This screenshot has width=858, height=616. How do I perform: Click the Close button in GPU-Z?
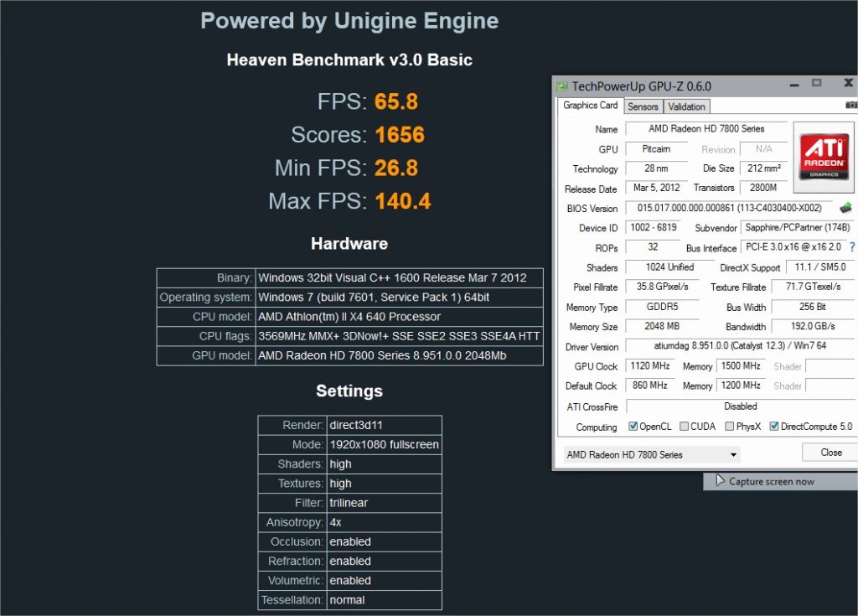click(831, 453)
